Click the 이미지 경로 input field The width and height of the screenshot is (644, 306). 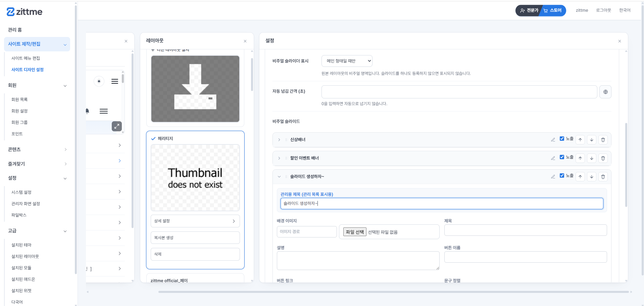pos(307,232)
